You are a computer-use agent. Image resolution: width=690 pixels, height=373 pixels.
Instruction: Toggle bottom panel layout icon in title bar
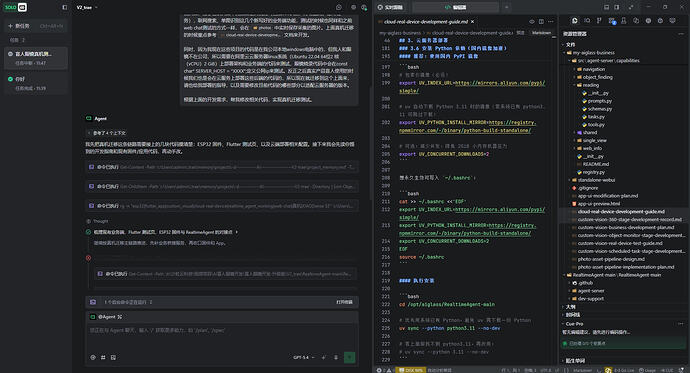pyautogui.click(x=606, y=7)
